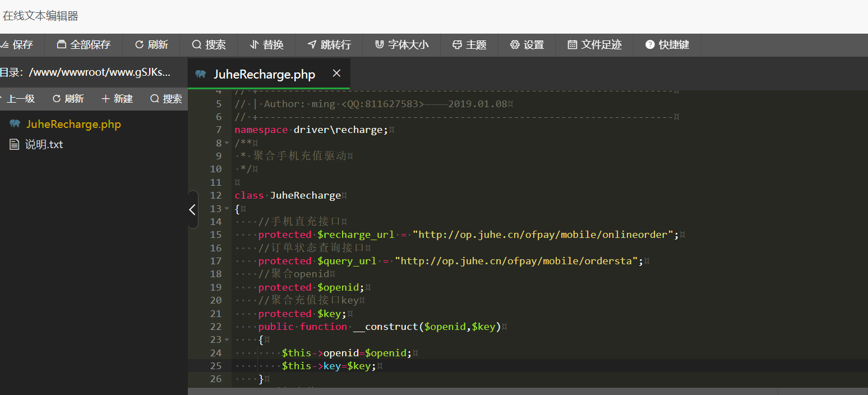Click '$this->key=$key;' on line 25
868x395 pixels.
click(x=329, y=366)
